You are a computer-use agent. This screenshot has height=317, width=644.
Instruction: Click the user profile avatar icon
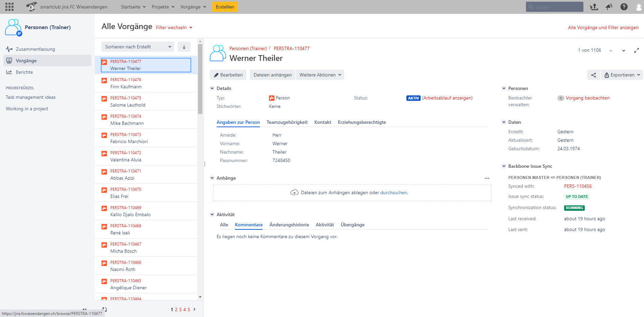[639, 7]
